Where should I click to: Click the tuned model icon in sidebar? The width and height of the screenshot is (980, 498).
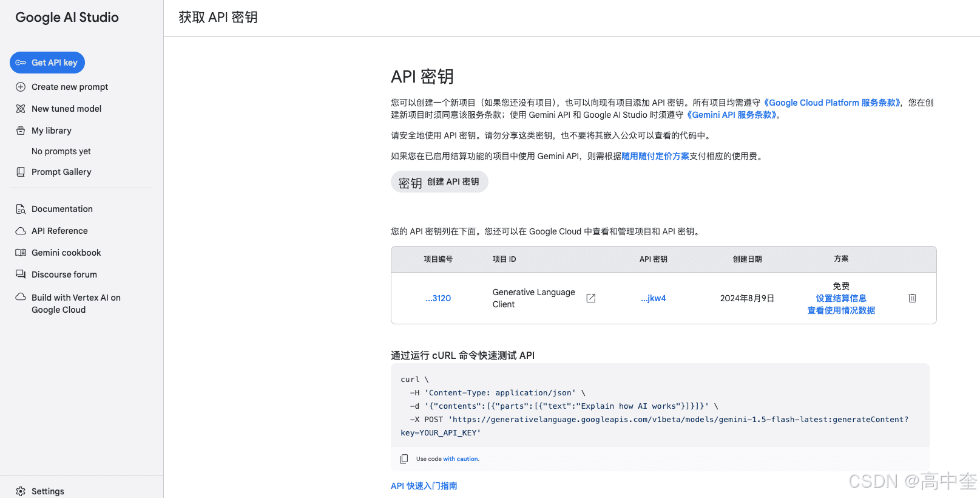coord(21,109)
